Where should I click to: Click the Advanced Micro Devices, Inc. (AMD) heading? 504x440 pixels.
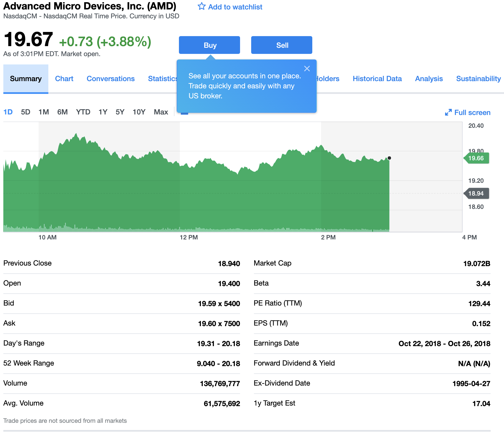(90, 6)
